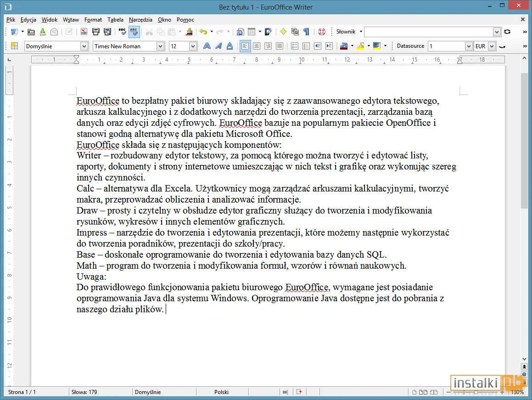Expand the Times New Roman font dropdown

pyautogui.click(x=161, y=46)
